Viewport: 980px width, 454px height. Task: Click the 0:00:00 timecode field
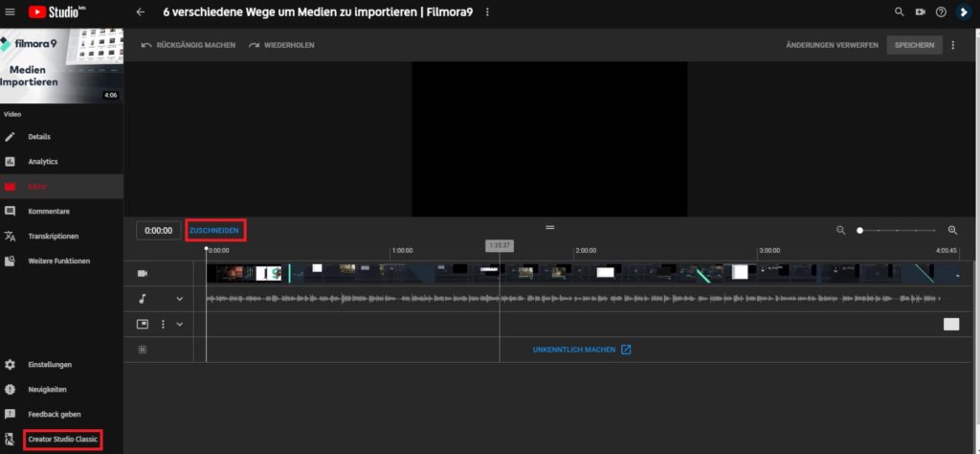(x=159, y=231)
